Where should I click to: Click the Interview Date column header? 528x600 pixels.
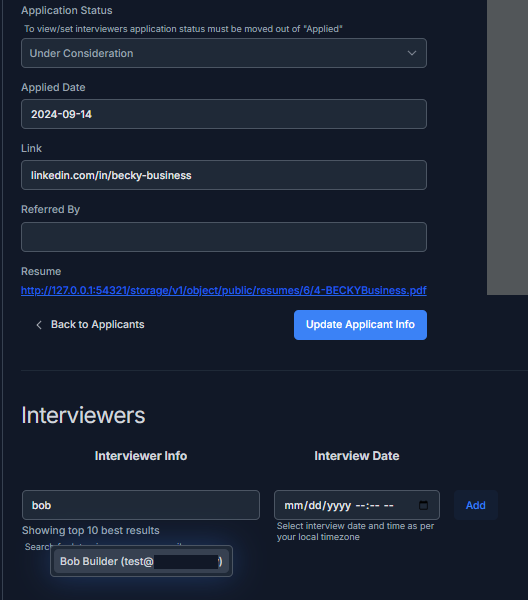[357, 456]
